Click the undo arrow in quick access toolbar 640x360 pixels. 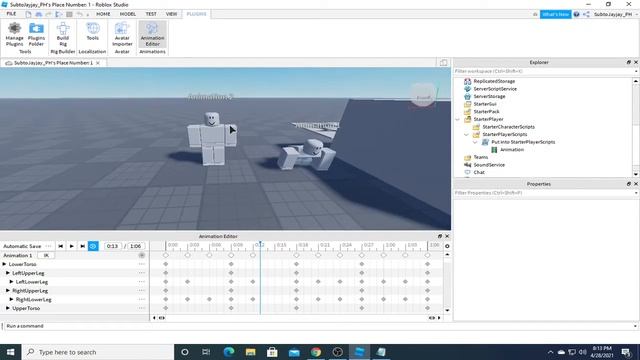click(80, 14)
